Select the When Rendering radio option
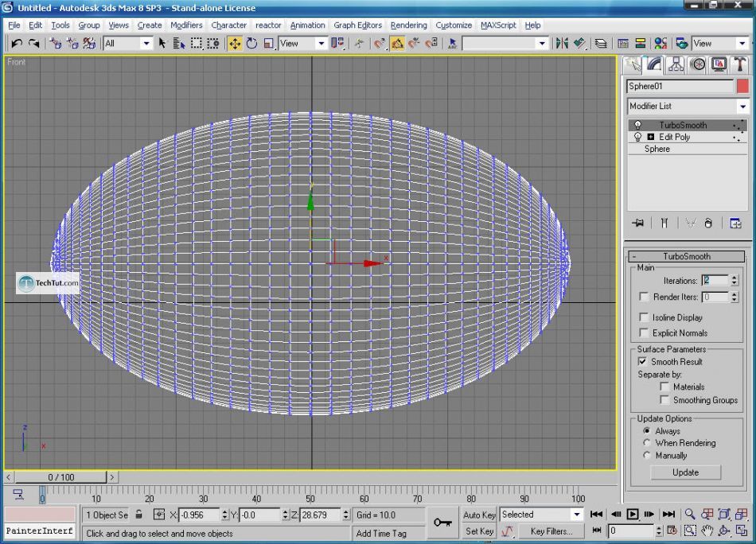 click(x=647, y=443)
